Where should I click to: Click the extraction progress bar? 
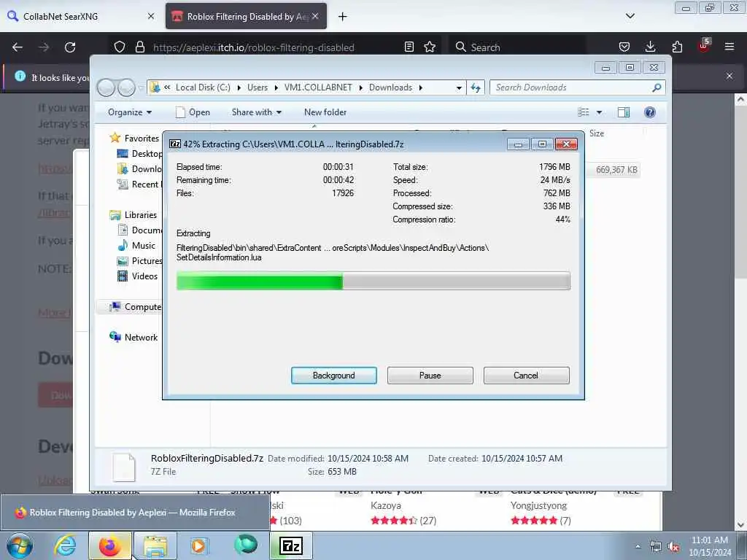[373, 281]
